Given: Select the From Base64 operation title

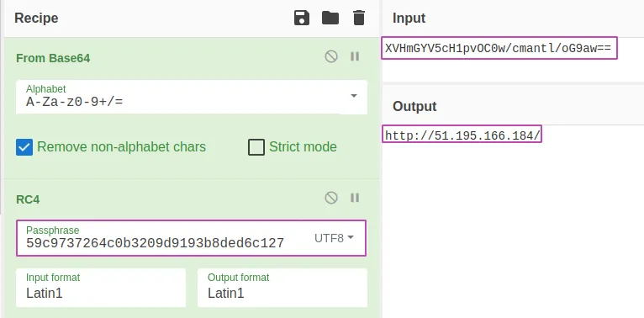Looking at the screenshot, I should (x=53, y=58).
